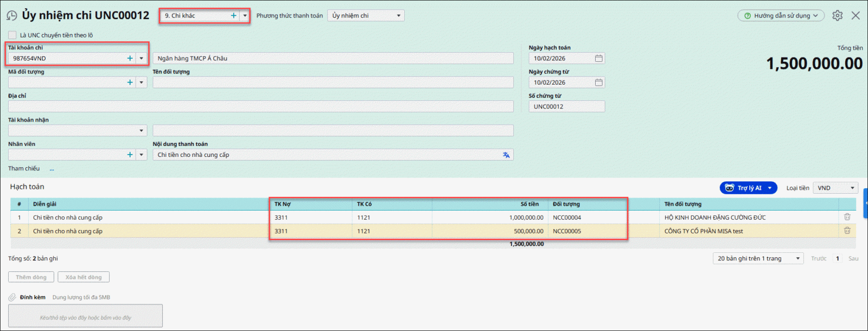
Task: Delete row 1 with trash icon
Action: [847, 217]
